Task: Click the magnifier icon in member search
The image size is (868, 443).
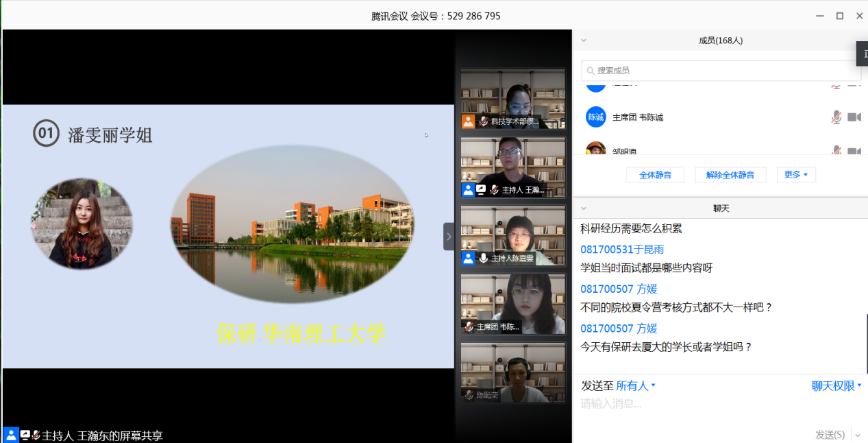Action: tap(591, 71)
